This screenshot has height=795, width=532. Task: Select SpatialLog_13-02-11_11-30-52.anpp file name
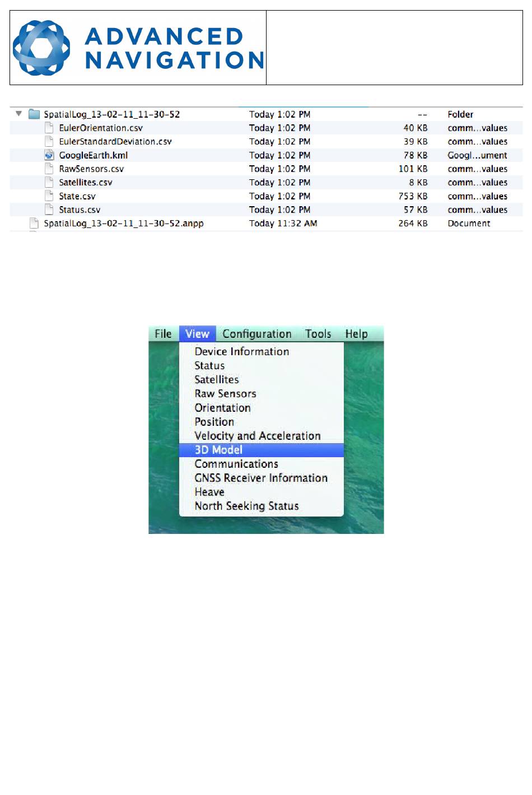[124, 223]
